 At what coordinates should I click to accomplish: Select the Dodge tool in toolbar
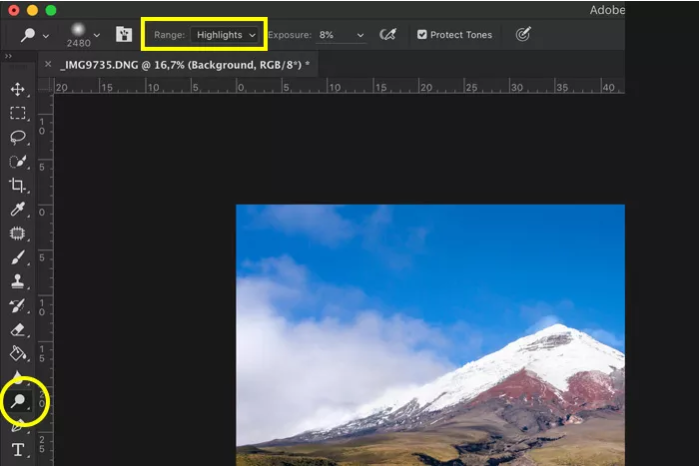[20, 401]
